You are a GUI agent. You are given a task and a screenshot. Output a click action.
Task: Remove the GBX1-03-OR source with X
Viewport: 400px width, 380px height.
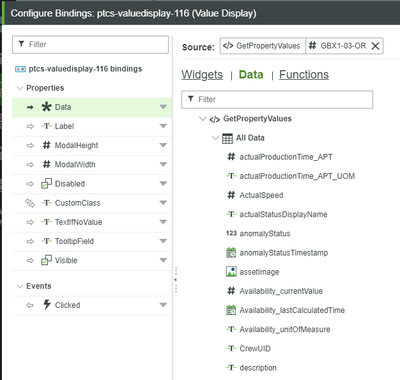point(375,46)
